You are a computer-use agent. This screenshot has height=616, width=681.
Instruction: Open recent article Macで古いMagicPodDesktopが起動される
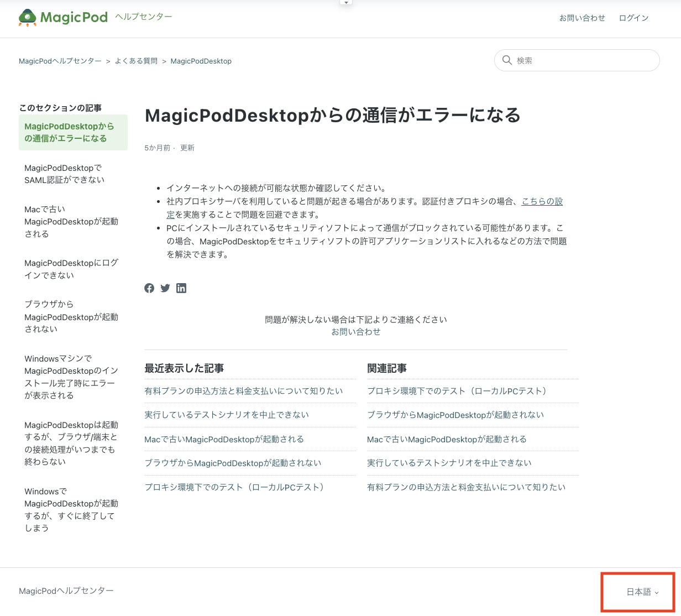(x=224, y=439)
